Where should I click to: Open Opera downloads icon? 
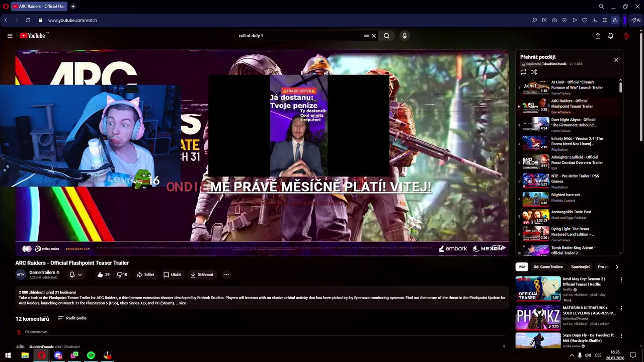[x=595, y=20]
